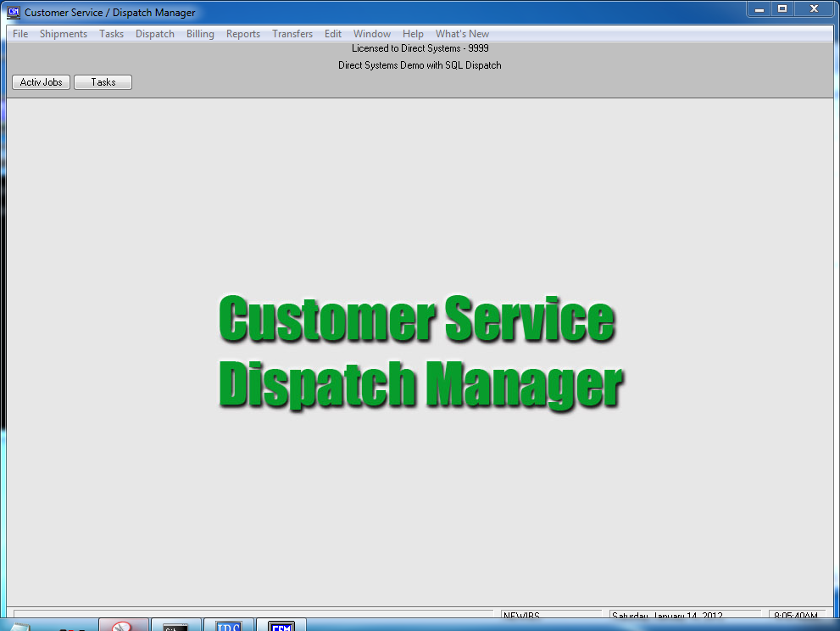
Task: Open the What's New menu
Action: click(x=462, y=34)
